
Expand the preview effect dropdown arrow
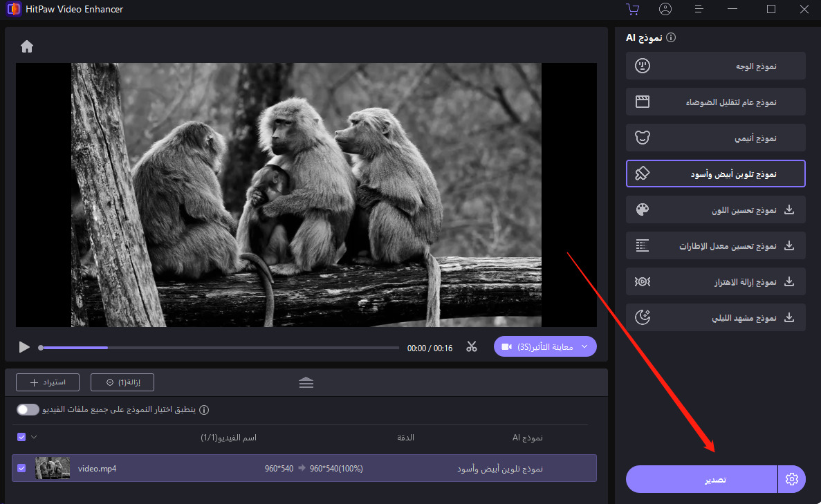(x=585, y=346)
